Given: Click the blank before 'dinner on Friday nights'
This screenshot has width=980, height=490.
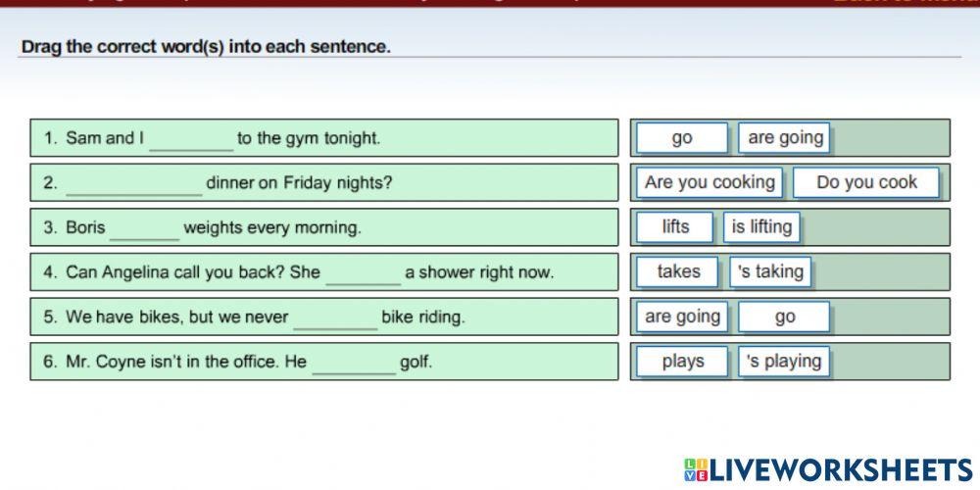Looking at the screenshot, I should 134,185.
